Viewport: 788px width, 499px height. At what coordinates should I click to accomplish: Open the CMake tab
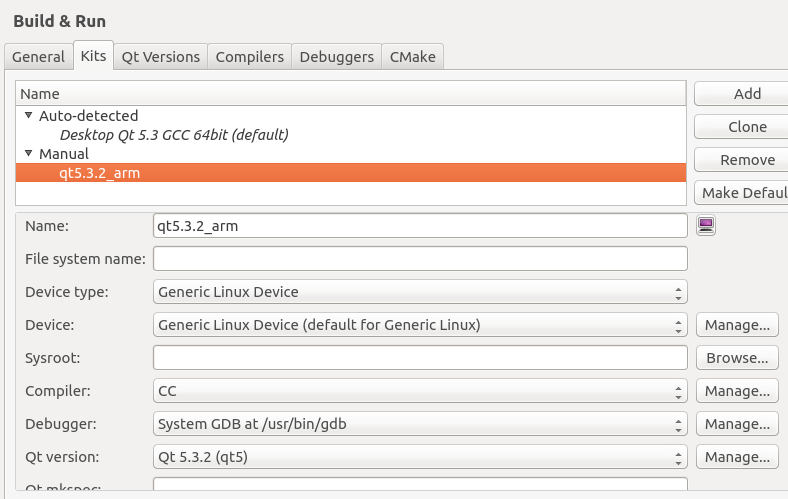[x=413, y=57]
